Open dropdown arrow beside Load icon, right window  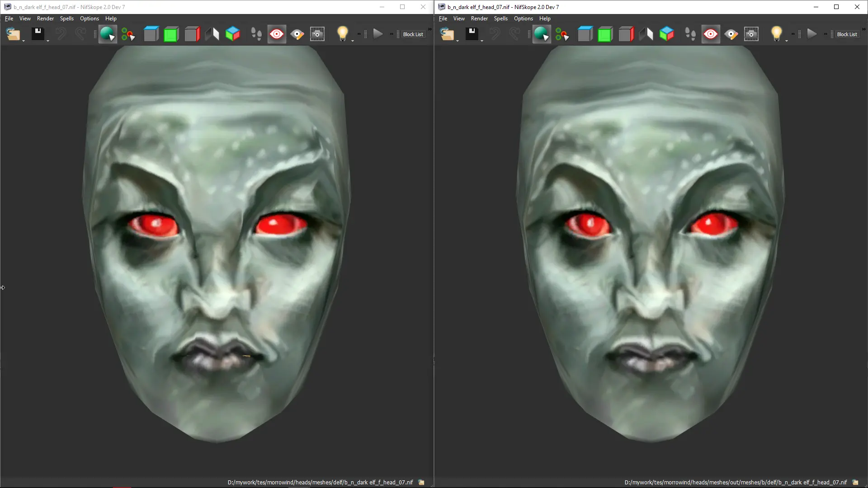click(x=458, y=41)
